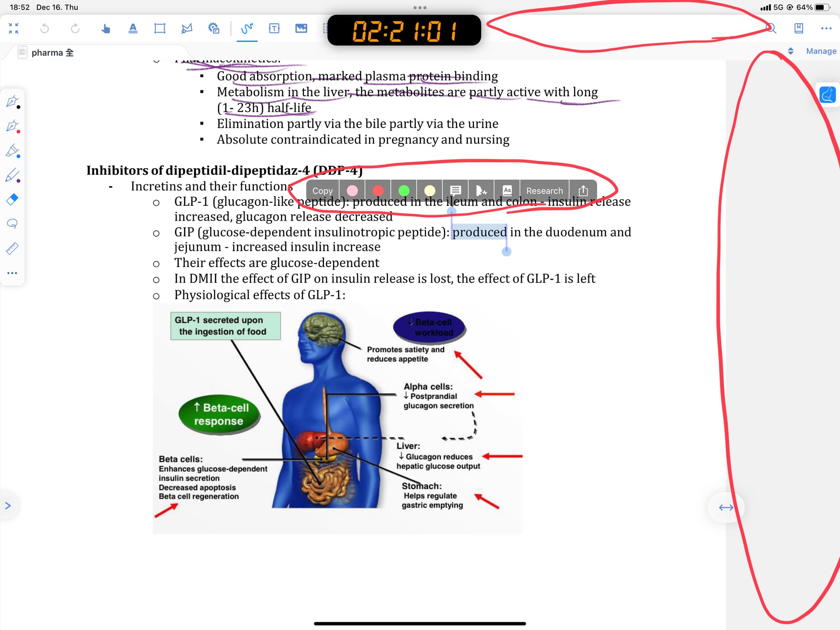Tap the redo arrow icon
Image resolution: width=840 pixels, height=630 pixels.
[x=75, y=28]
